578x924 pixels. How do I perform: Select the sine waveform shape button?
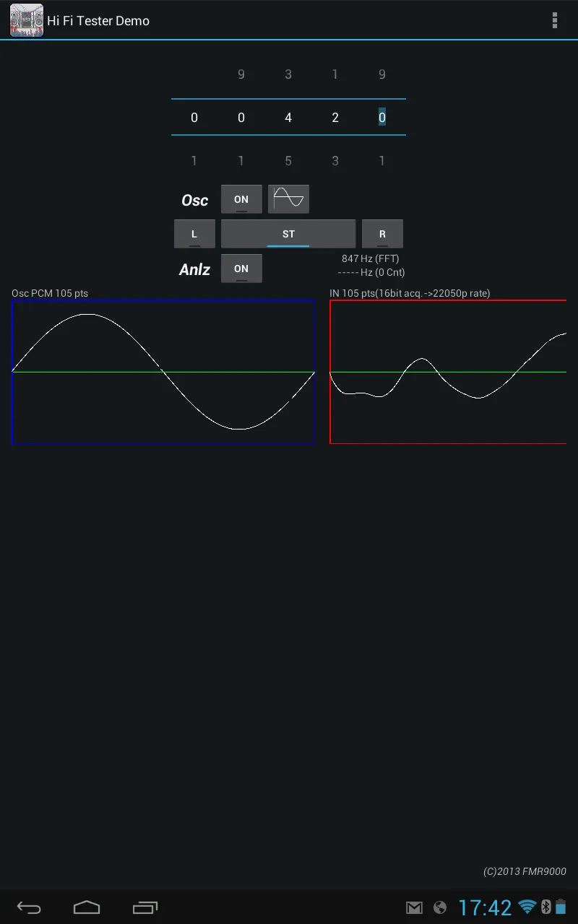pos(288,199)
